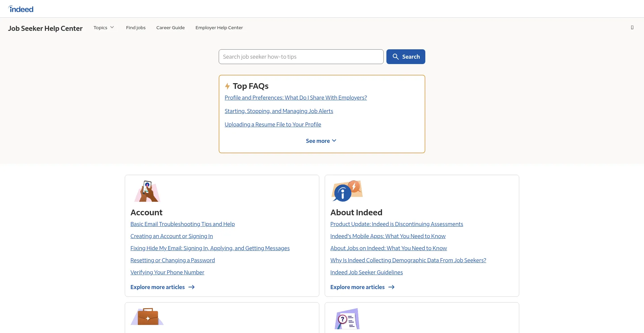Screen dimensions: 644x333
Task: Click the arrow next to About Indeed's Explore more articles
Action: coord(391,287)
